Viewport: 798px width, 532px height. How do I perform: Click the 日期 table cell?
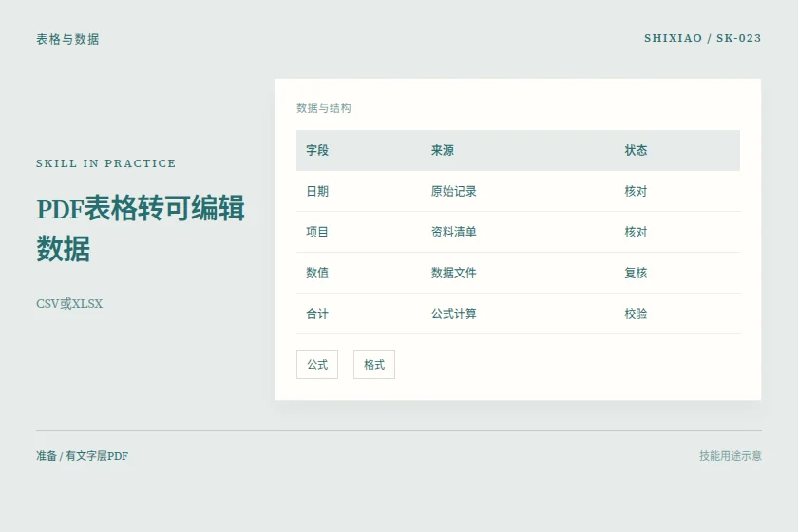click(317, 191)
